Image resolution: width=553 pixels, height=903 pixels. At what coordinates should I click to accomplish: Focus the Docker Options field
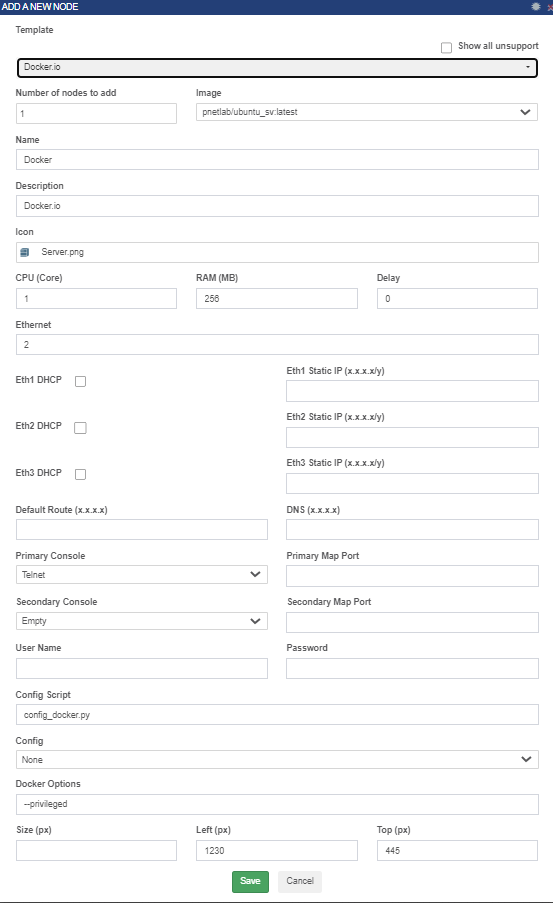277,804
